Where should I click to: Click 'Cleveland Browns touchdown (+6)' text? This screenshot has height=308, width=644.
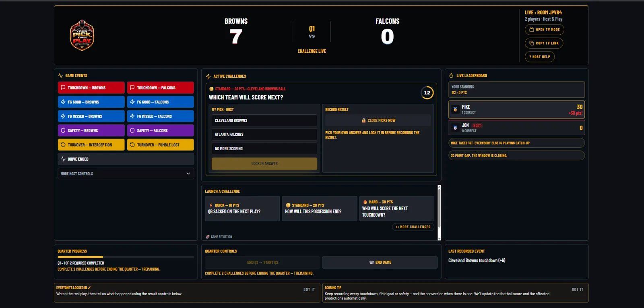[x=477, y=260]
